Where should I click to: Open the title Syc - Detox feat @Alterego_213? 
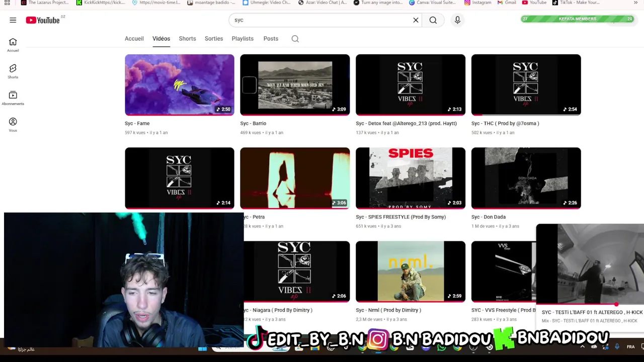click(x=407, y=123)
